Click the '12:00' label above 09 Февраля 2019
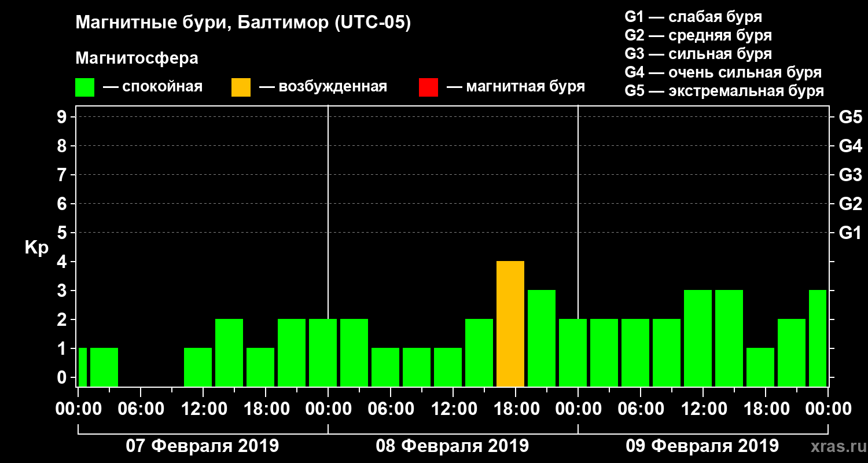868x463 pixels. coord(703,409)
